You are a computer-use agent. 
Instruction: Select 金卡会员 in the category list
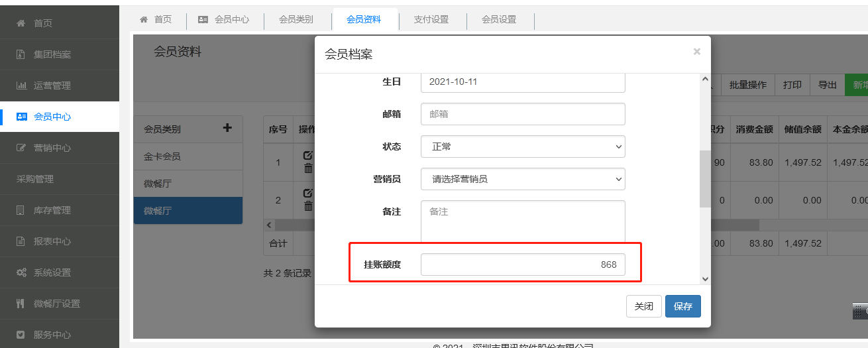coord(162,157)
